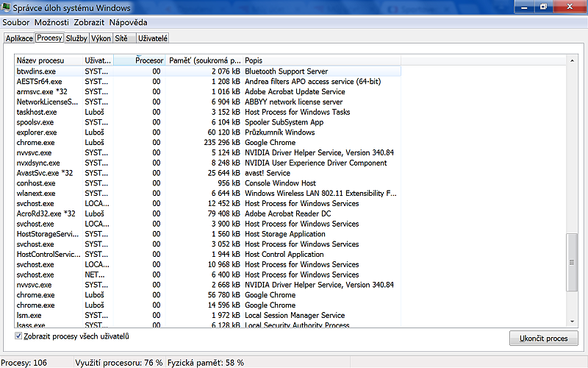588x368 pixels.
Task: Switch to the Uživatelé tab
Action: [x=152, y=38]
